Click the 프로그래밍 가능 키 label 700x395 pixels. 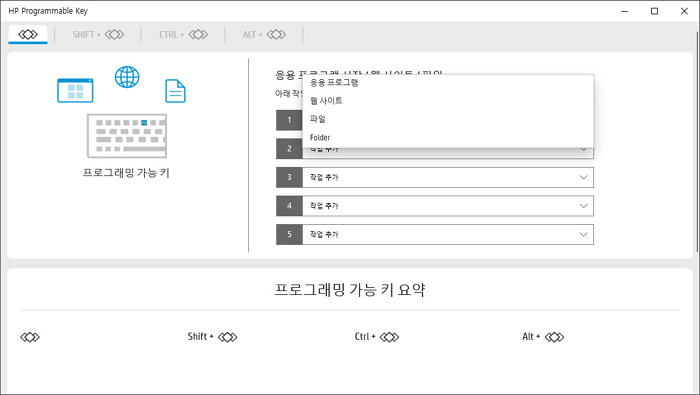126,173
